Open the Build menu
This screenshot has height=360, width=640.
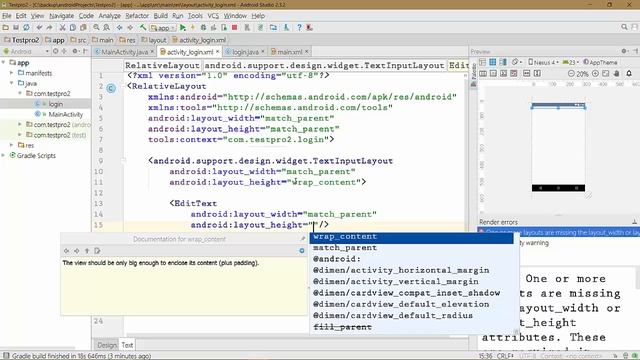point(160,16)
